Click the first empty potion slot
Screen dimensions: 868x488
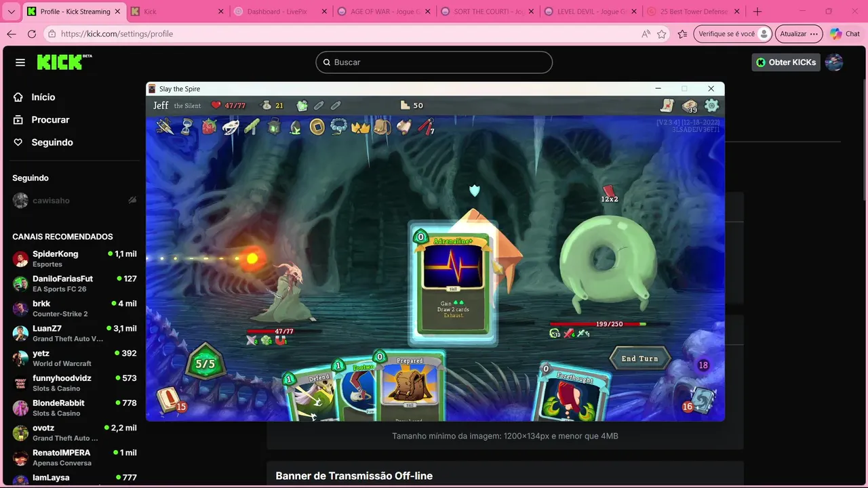tap(319, 105)
